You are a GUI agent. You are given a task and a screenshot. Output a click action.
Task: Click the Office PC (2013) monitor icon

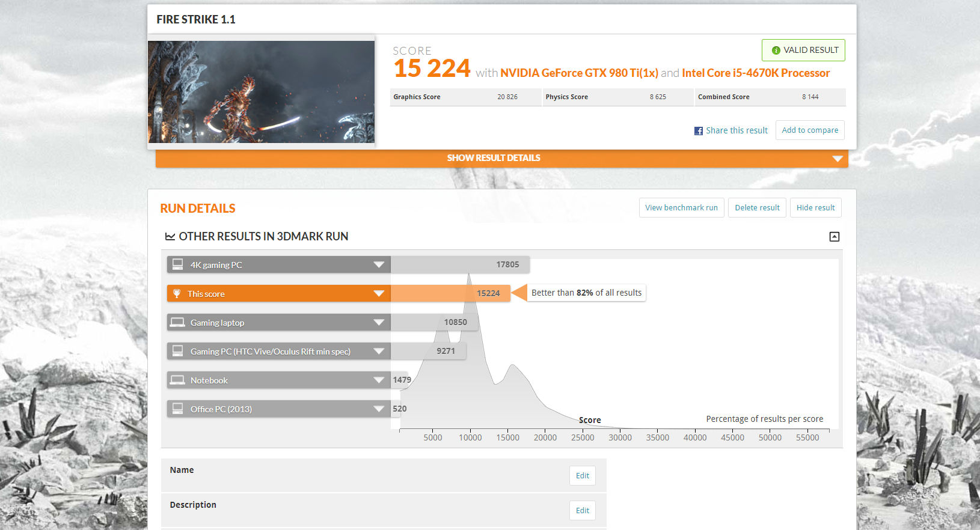point(178,409)
